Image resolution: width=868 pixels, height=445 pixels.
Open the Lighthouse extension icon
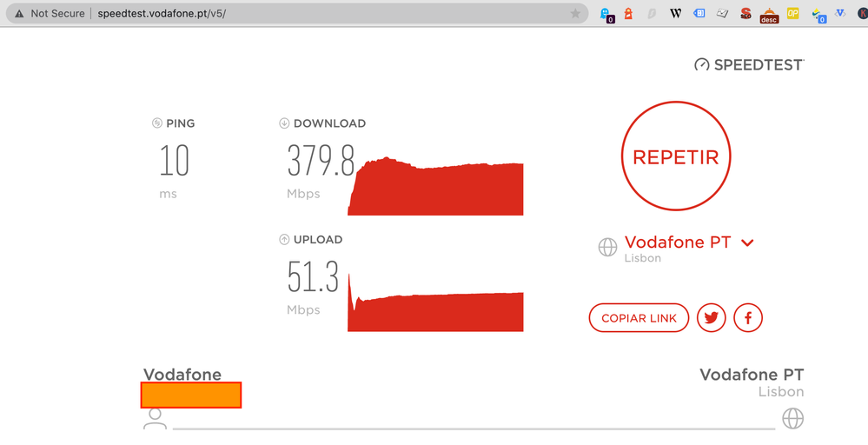click(628, 13)
